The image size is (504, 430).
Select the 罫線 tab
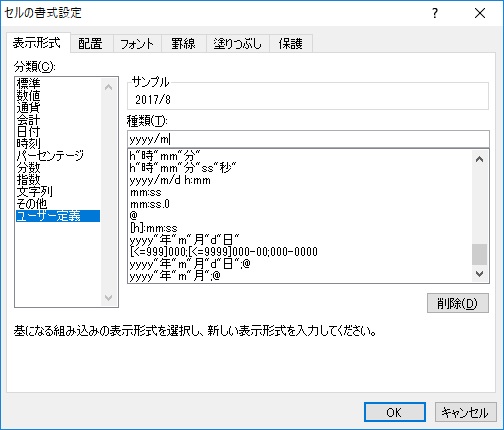click(x=184, y=43)
